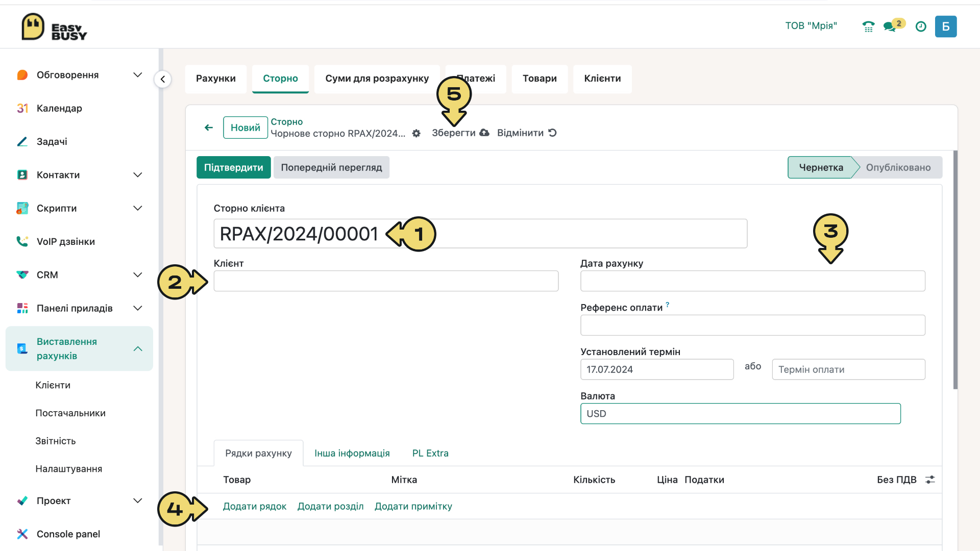980x551 pixels.
Task: Switch to the Сторно tab
Action: 280,79
